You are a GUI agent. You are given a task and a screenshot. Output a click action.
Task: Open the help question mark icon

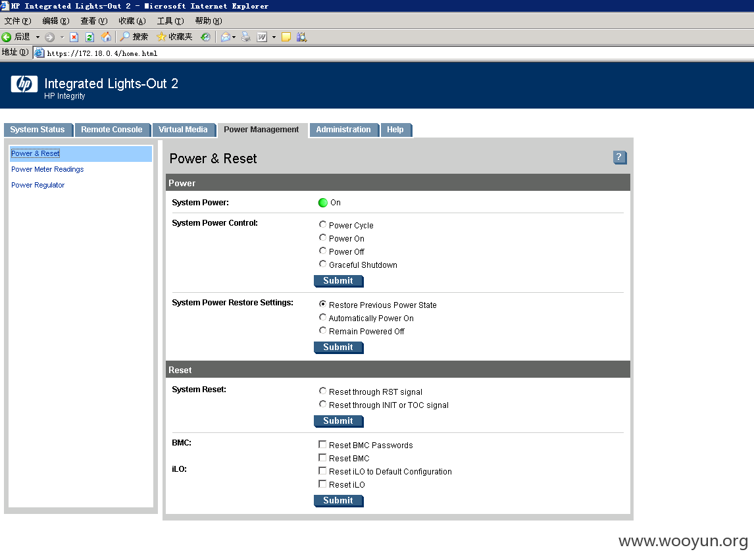tap(620, 157)
